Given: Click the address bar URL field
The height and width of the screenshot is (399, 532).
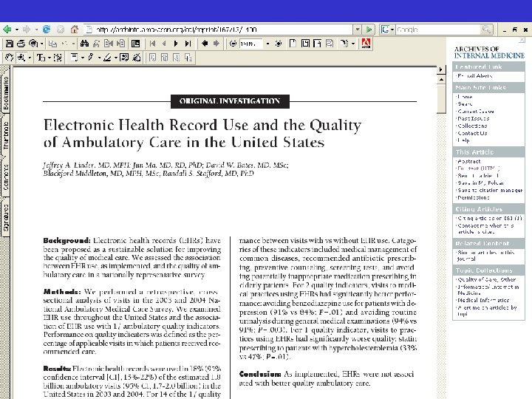Looking at the screenshot, I should [219, 30].
